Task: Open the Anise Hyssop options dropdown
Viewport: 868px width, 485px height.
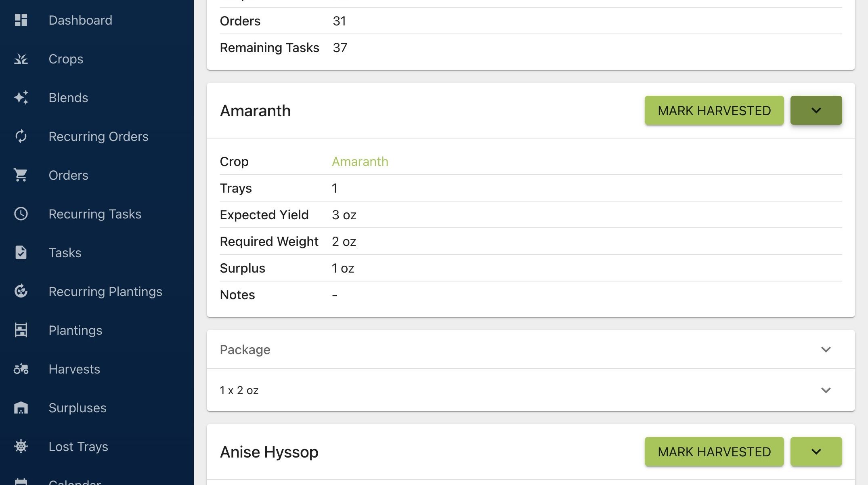Action: (x=816, y=451)
